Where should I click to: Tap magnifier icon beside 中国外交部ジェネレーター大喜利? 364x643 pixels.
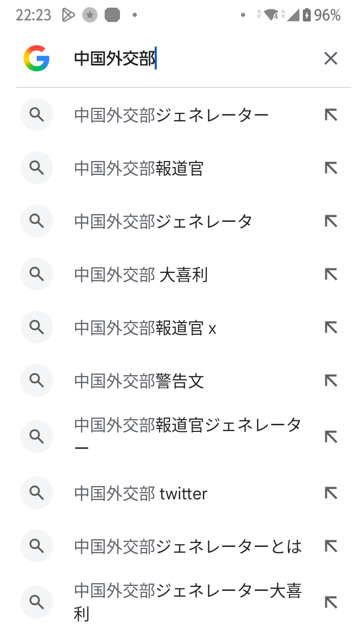37,602
